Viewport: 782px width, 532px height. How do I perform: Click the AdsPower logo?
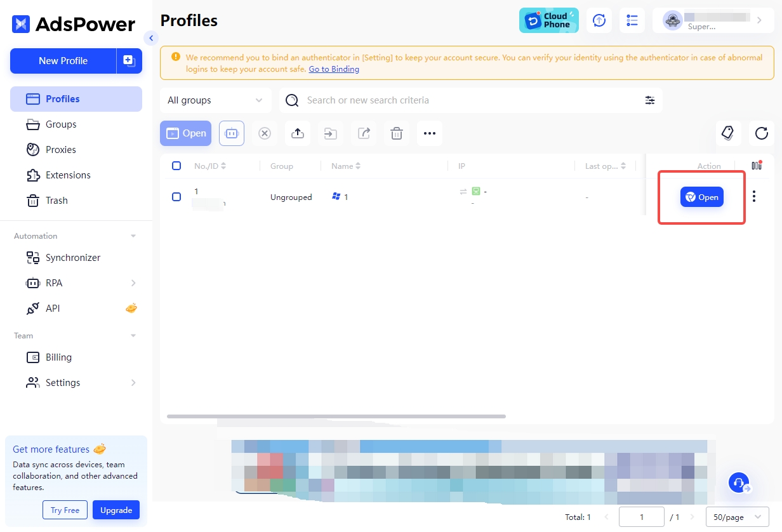click(74, 24)
